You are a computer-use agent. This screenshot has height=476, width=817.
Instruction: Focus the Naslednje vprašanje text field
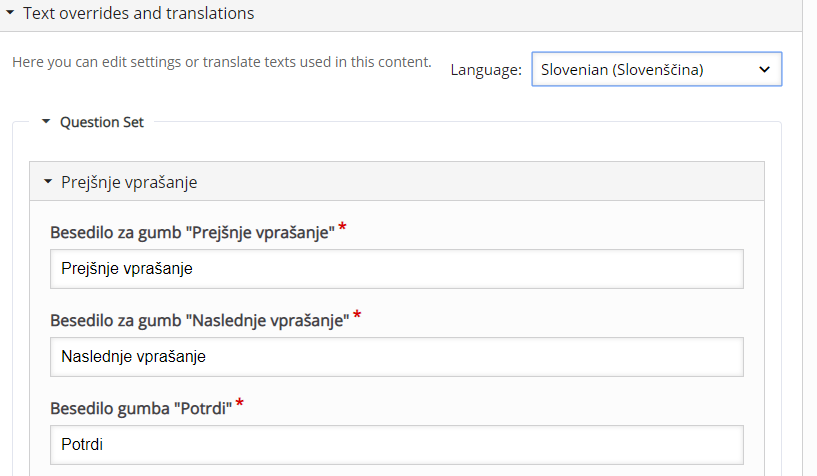tap(397, 357)
